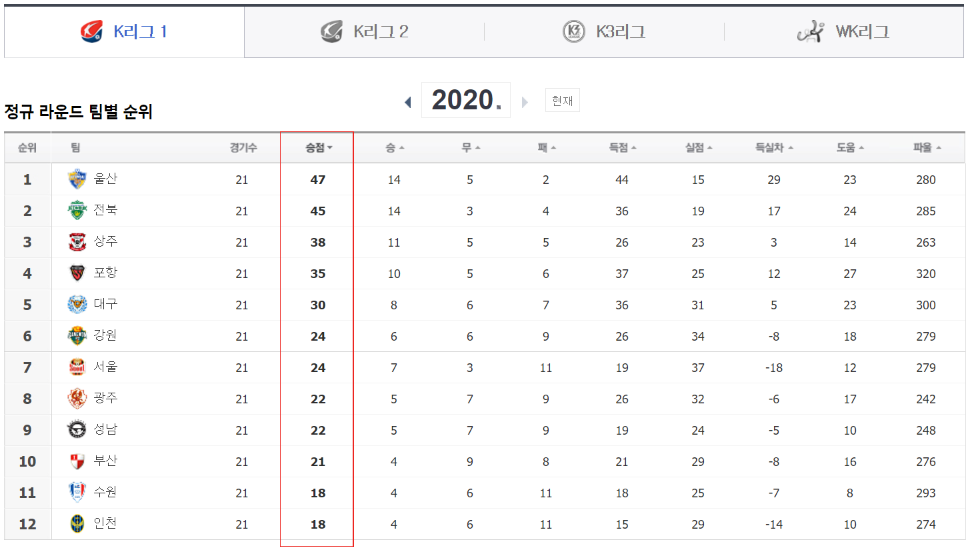Click the 울산 team emblem
Image resolution: width=966 pixels, height=547 pixels.
[77, 179]
